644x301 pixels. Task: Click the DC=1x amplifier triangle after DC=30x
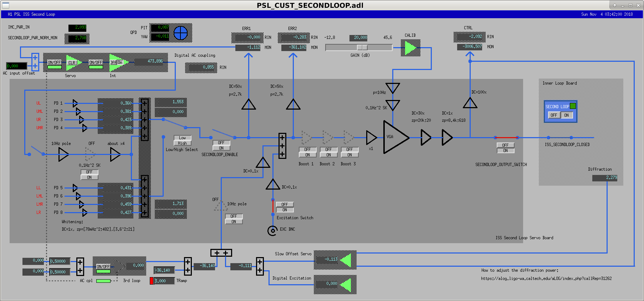tap(447, 137)
